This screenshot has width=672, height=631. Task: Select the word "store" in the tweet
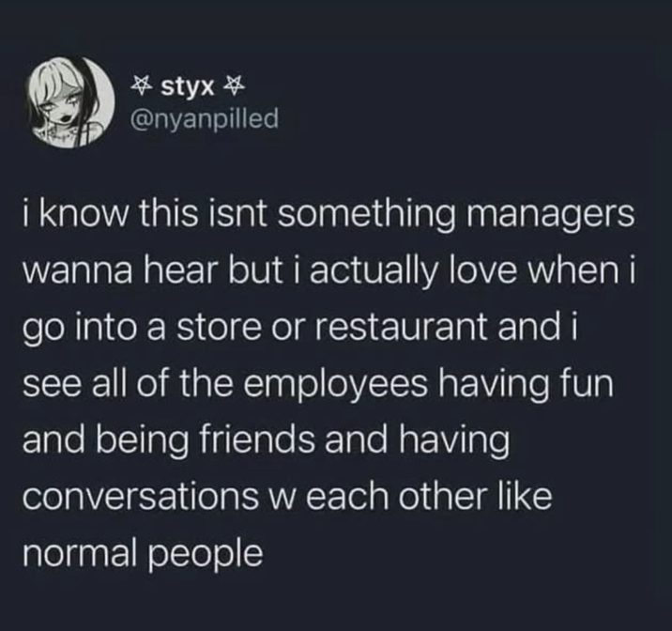(221, 326)
